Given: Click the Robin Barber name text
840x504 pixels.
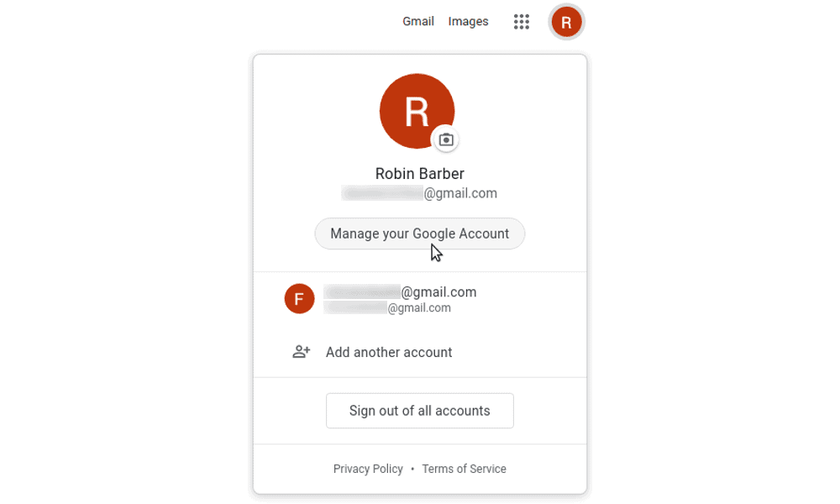Looking at the screenshot, I should click(x=419, y=174).
